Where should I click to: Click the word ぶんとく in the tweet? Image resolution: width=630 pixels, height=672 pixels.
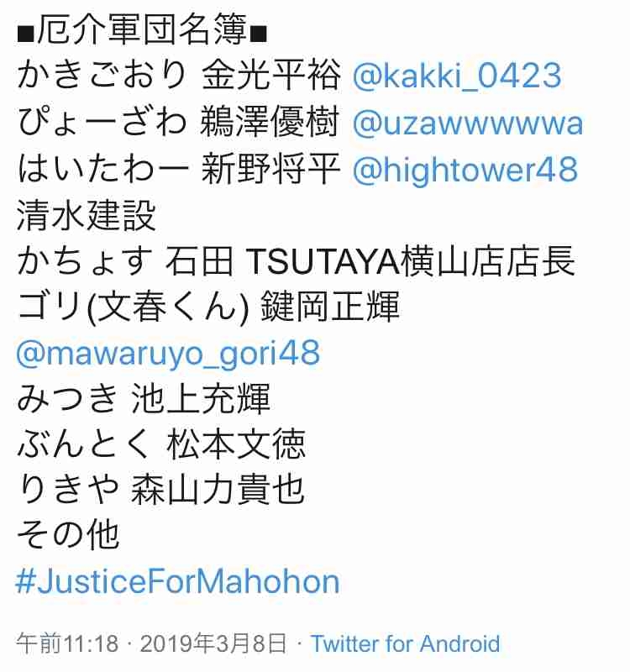[x=86, y=444]
